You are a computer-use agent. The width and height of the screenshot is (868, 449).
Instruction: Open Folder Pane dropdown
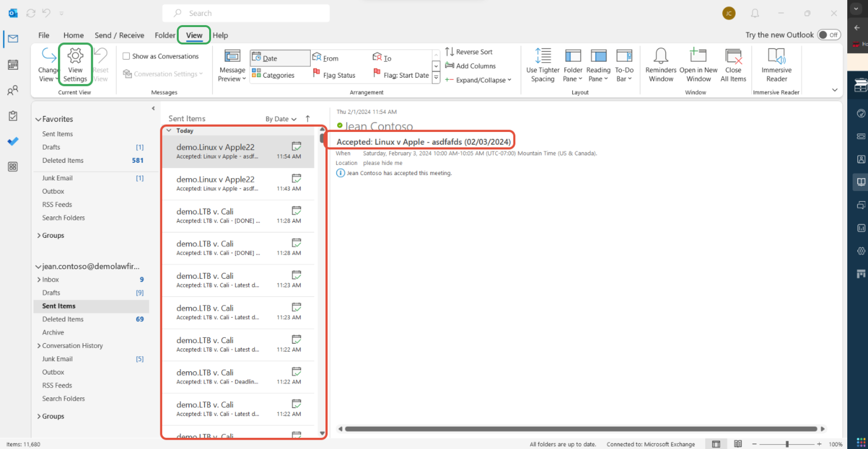pos(573,65)
